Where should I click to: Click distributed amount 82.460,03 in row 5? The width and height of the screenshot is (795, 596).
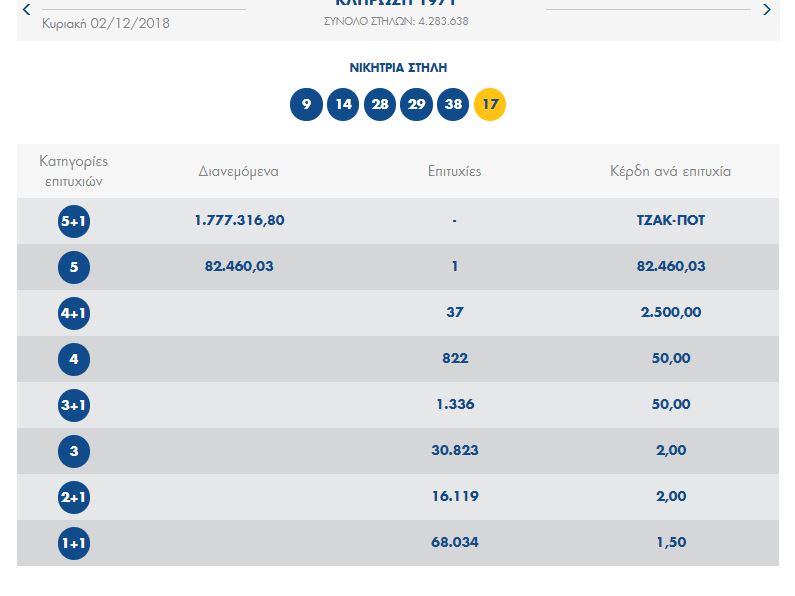tap(239, 267)
